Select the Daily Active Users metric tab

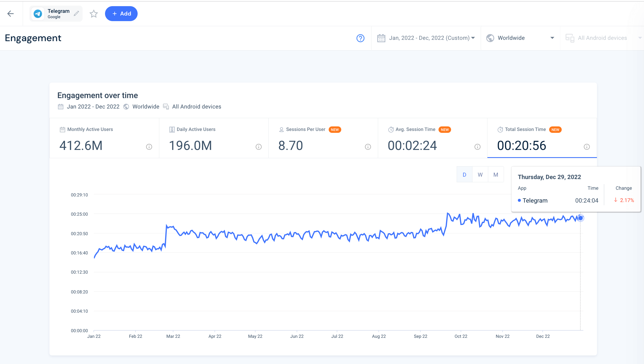click(x=214, y=138)
